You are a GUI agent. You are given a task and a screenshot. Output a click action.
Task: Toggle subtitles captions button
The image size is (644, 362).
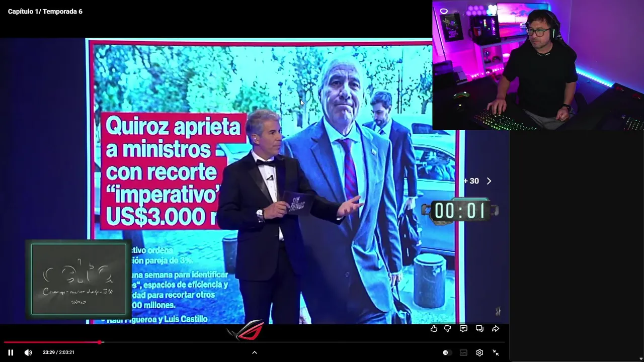[463, 352]
